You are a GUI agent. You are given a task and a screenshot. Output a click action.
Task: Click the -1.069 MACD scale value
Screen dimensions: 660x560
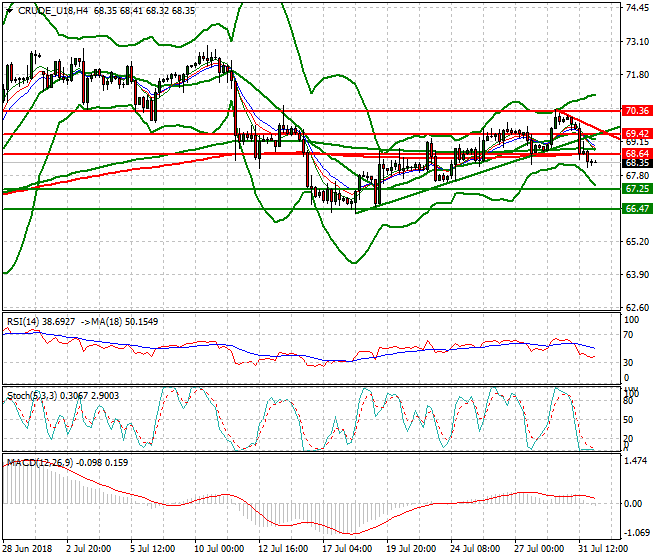click(636, 533)
